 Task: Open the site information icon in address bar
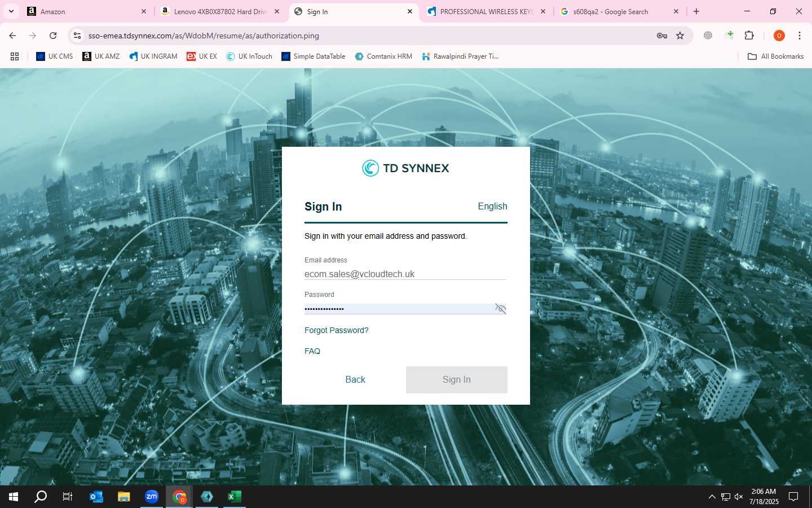tap(77, 36)
